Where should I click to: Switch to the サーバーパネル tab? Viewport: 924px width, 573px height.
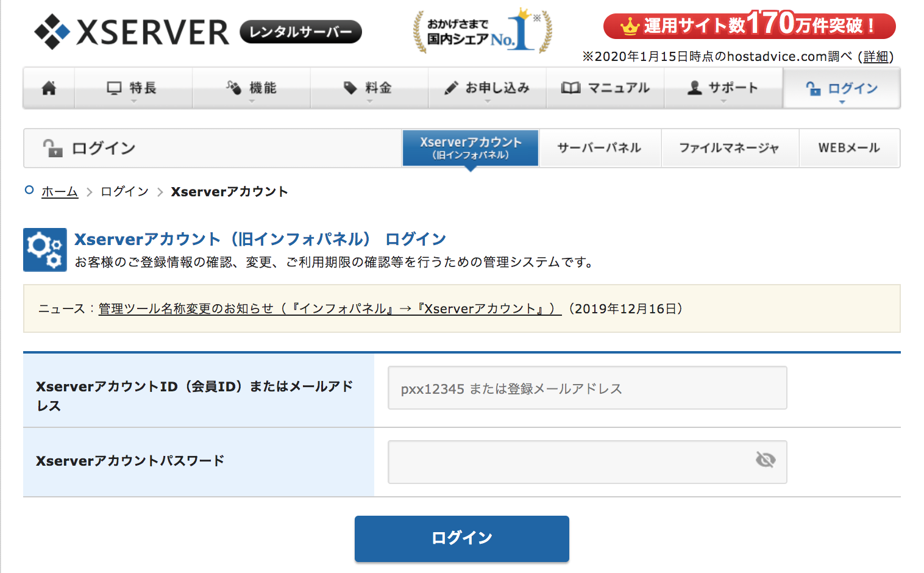pos(599,148)
